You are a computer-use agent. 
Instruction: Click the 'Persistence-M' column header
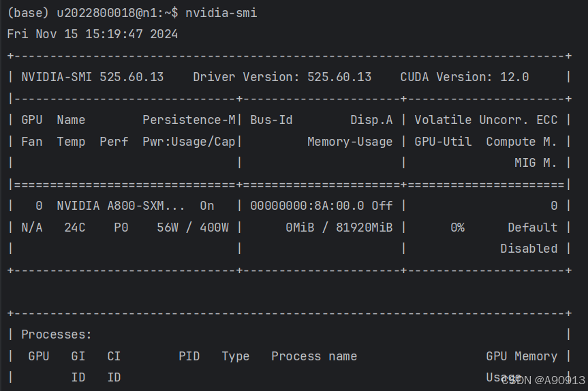tap(189, 120)
